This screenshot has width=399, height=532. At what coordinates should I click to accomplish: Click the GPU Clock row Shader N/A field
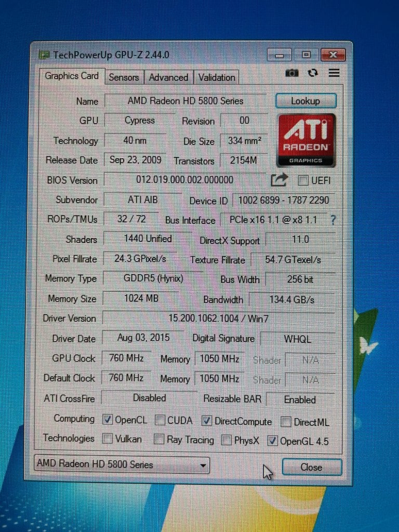[x=311, y=360]
